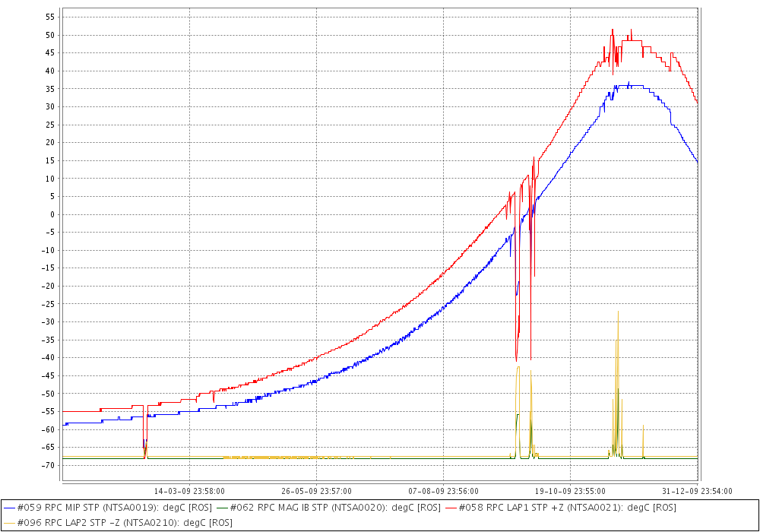Screen dimensions: 760x532
Task: Click the y-axis value -25
Action: tap(49, 304)
